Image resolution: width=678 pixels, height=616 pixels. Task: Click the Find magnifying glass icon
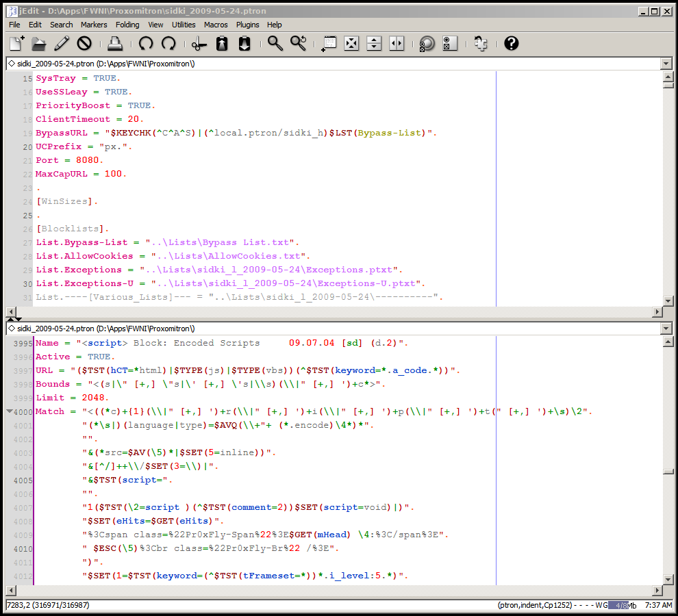[275, 44]
